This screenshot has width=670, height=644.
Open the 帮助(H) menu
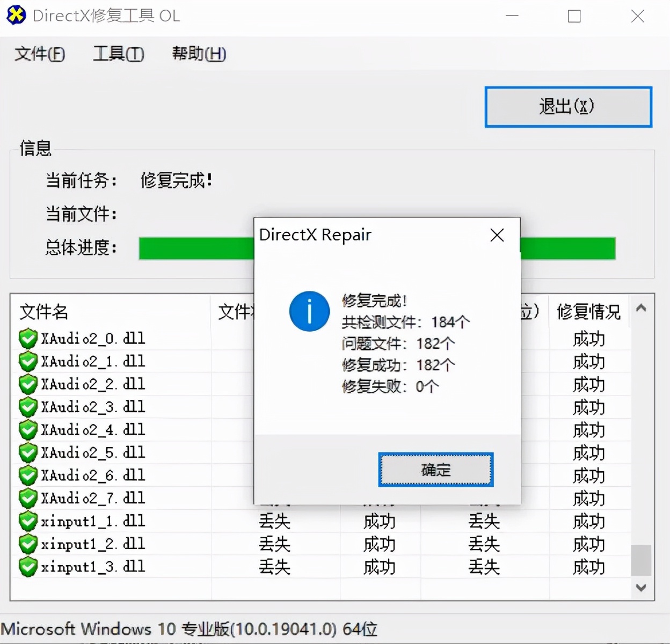click(x=198, y=54)
